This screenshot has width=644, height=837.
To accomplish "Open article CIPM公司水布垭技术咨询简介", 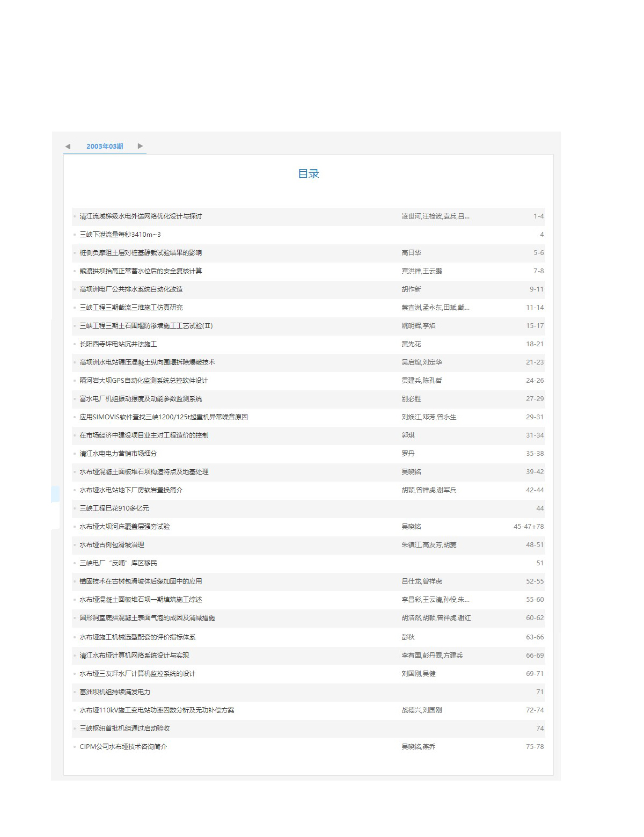I will [x=123, y=747].
